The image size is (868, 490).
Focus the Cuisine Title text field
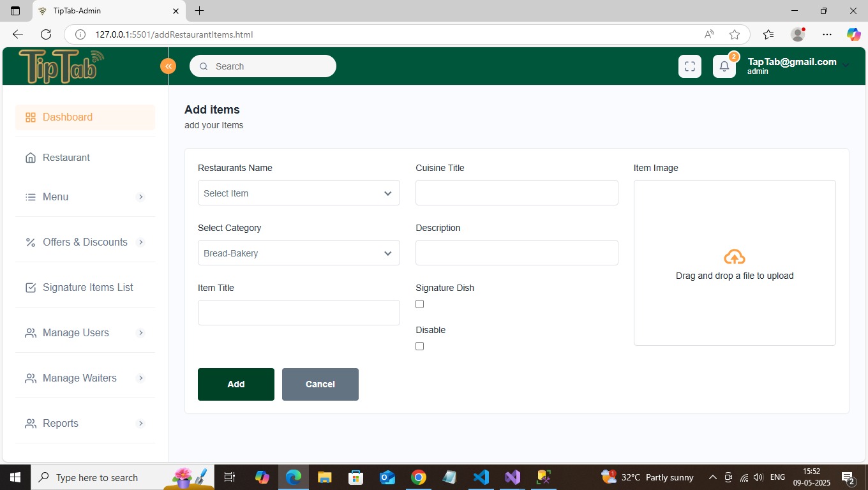516,193
